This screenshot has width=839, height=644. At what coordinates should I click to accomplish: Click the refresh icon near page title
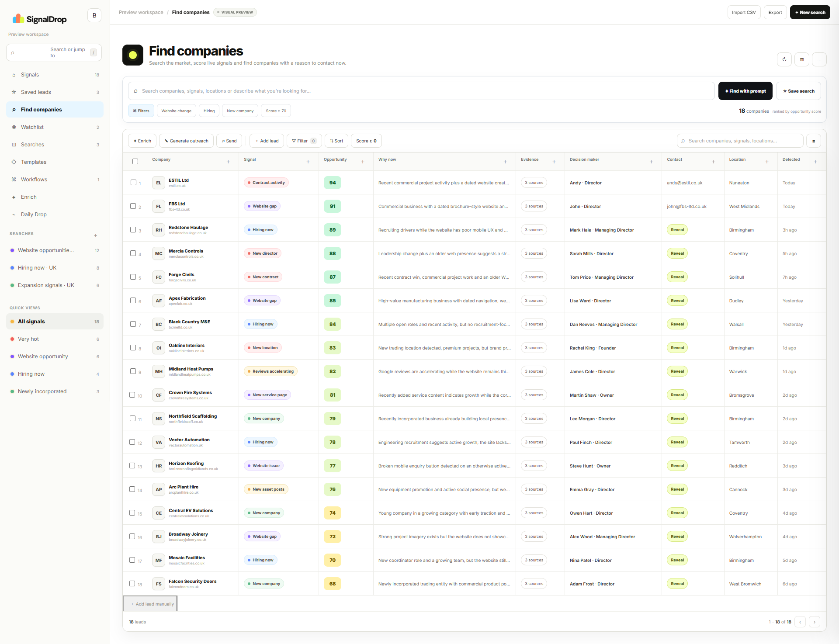pos(784,59)
